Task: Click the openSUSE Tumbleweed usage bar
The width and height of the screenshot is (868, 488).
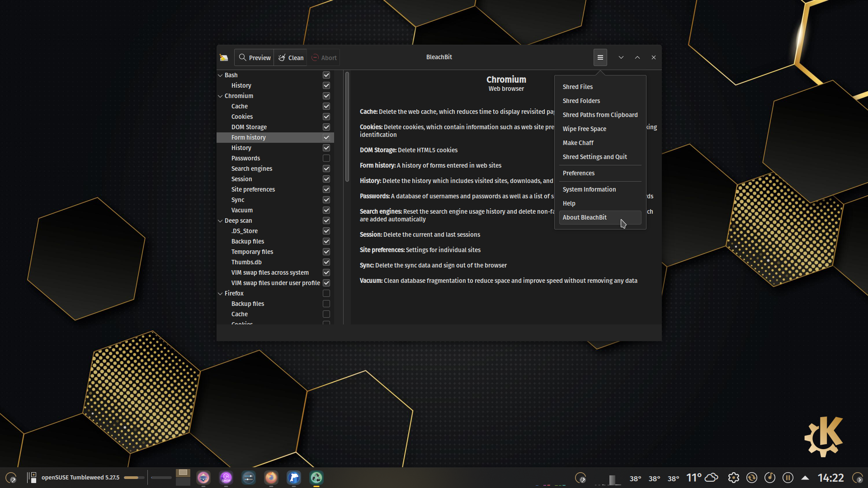Action: (x=134, y=478)
